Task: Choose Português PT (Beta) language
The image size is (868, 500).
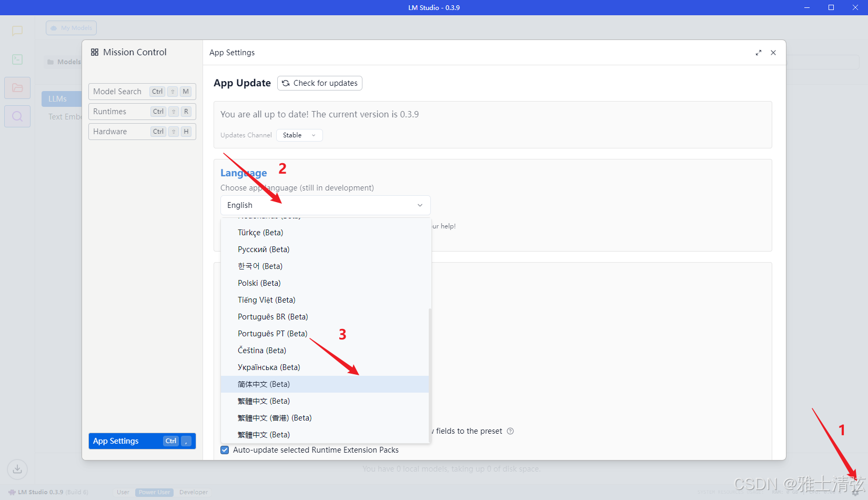Action: point(325,334)
